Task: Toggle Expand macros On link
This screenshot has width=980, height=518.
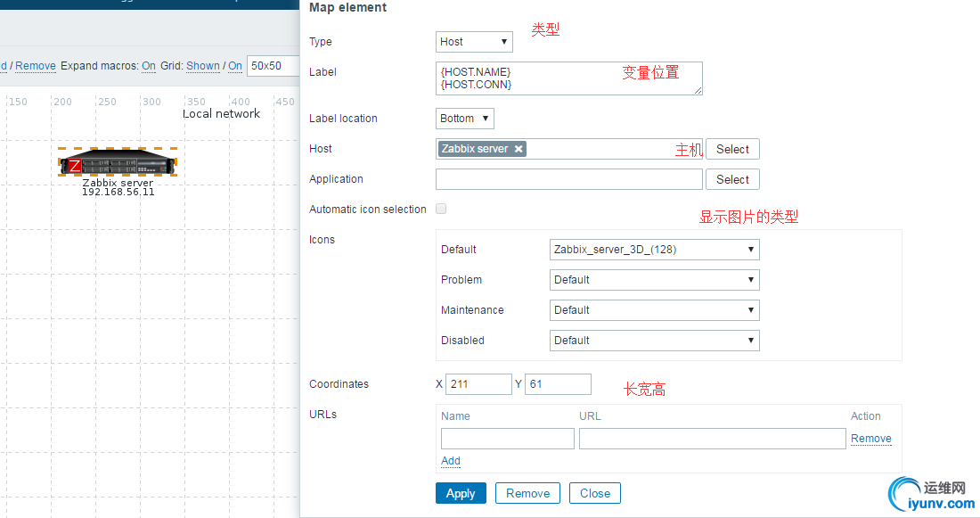Action: coord(149,66)
